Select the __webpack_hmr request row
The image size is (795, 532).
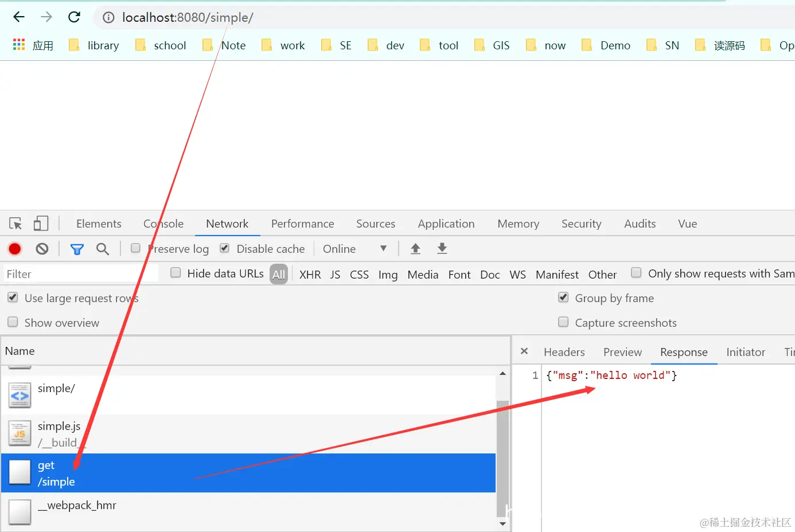coord(248,511)
